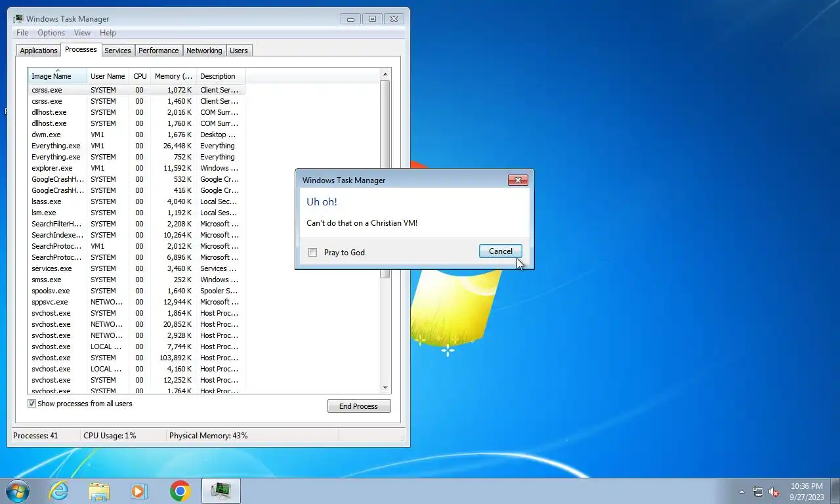
Task: Check the Pray to God checkbox
Action: (312, 252)
